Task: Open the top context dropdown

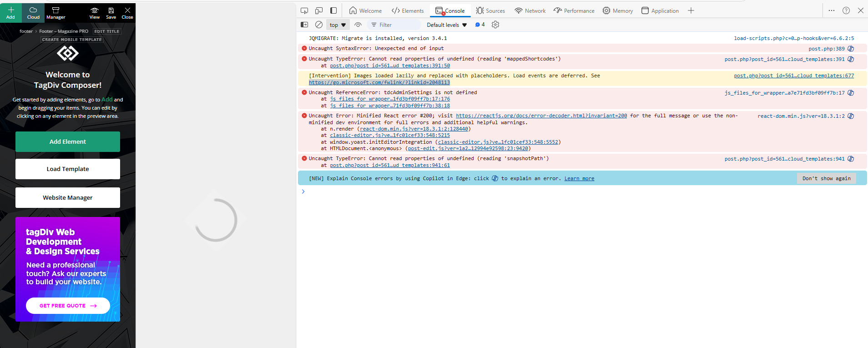Action: (338, 25)
